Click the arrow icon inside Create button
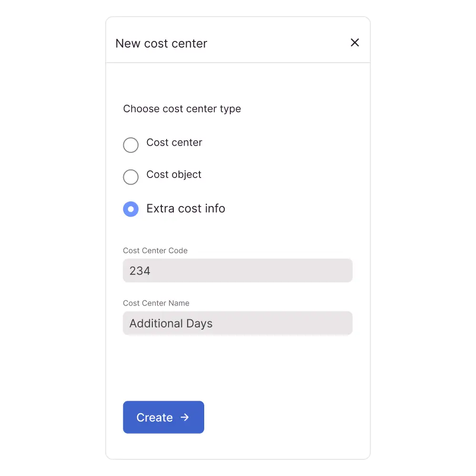The height and width of the screenshot is (476, 476). [185, 417]
